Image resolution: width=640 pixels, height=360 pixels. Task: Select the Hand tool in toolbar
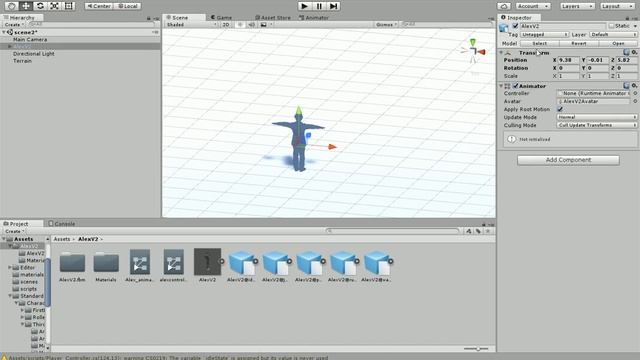pyautogui.click(x=11, y=6)
